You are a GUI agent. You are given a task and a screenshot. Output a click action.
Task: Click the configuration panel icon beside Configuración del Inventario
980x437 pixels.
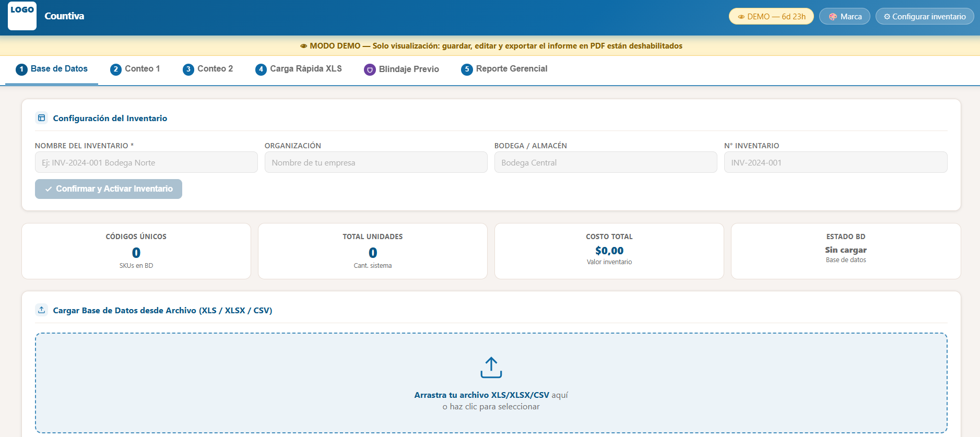click(x=41, y=118)
